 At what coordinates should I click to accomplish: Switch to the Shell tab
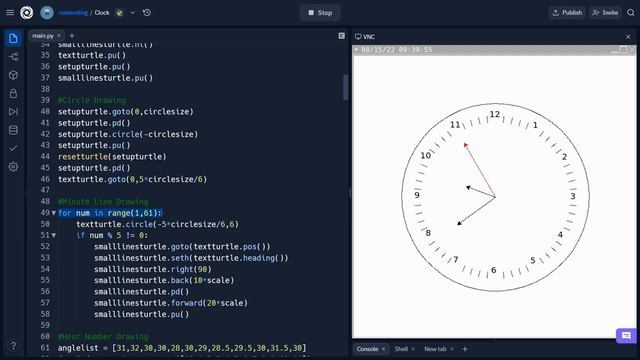pos(401,349)
